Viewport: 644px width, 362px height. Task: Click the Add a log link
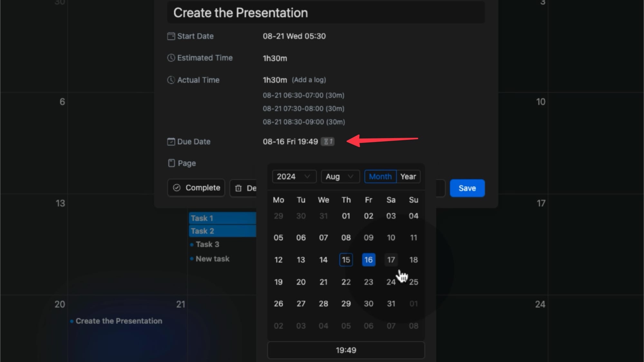coord(309,80)
